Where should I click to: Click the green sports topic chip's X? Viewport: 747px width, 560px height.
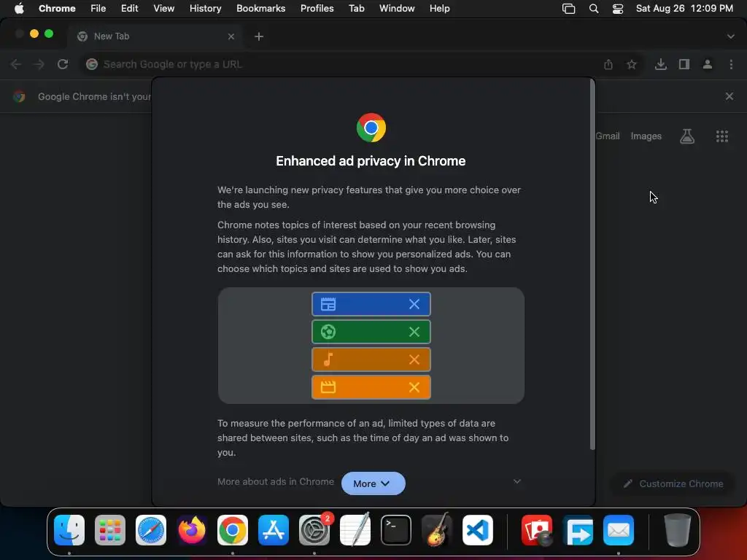[x=414, y=332]
